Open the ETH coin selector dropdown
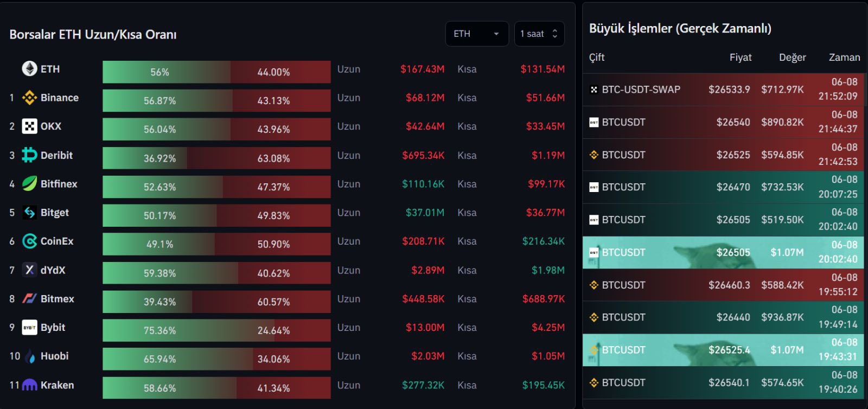 pos(477,34)
